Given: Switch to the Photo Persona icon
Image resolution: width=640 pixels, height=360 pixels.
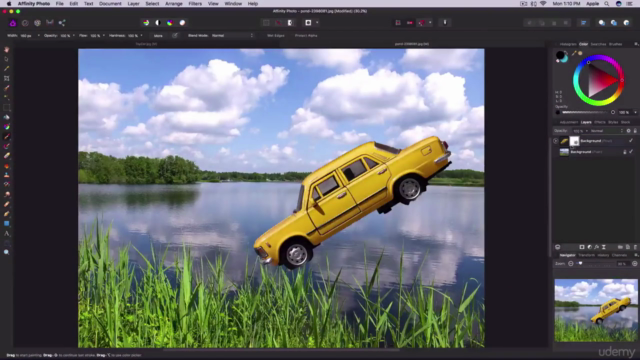Looking at the screenshot, I should (x=13, y=23).
